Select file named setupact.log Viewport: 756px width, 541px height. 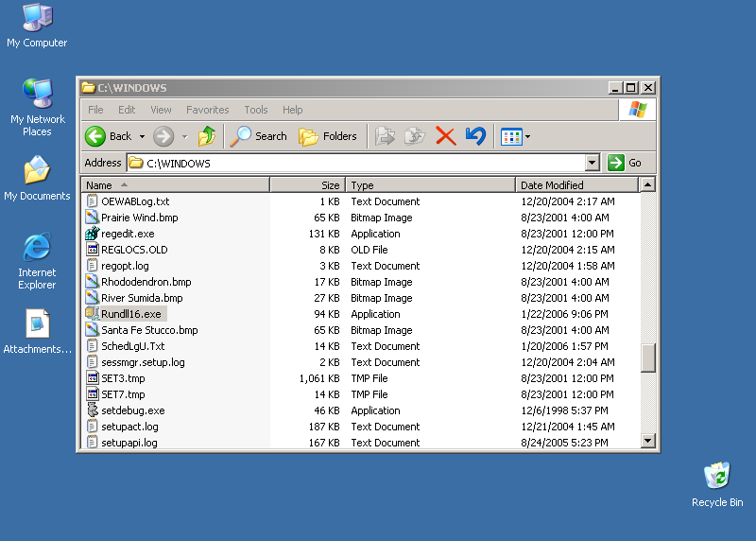pos(129,427)
